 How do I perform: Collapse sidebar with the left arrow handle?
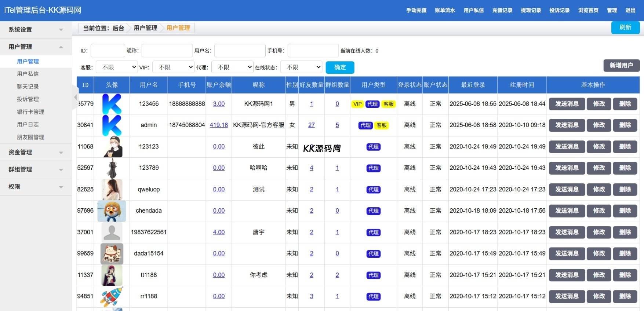(75, 97)
